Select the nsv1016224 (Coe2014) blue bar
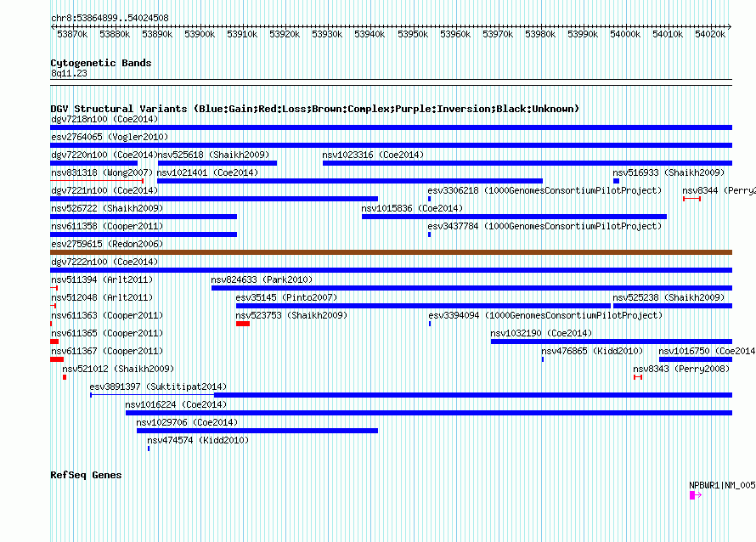This screenshot has height=542, width=756. 429,413
